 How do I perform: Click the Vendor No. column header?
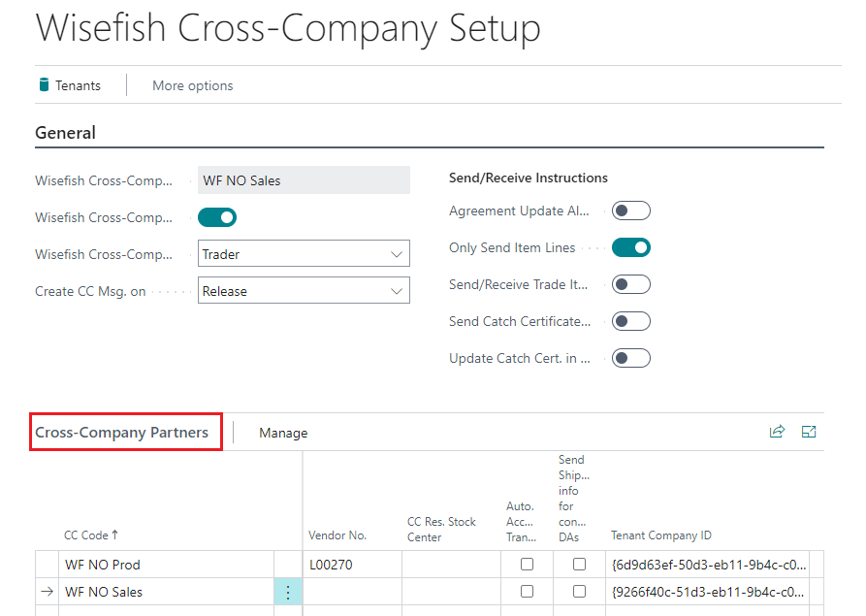[337, 535]
